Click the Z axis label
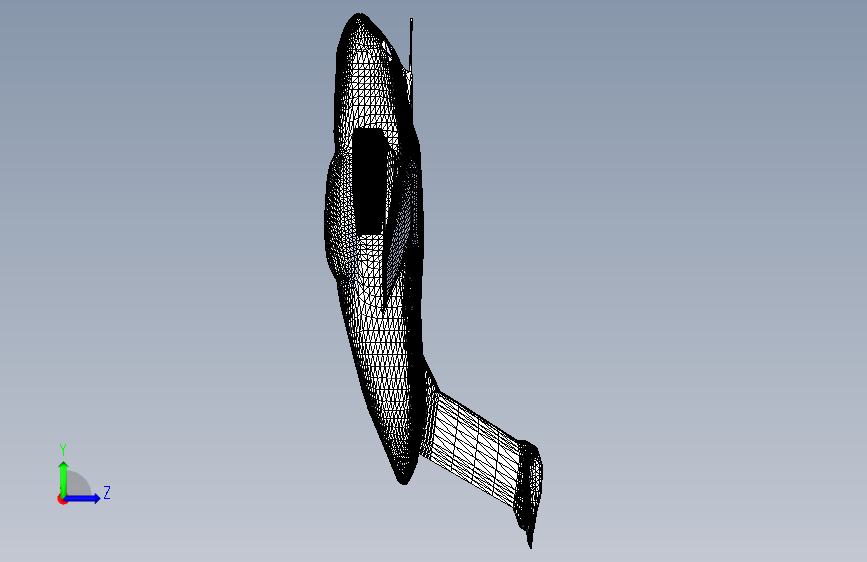This screenshot has height=562, width=867. 107,492
